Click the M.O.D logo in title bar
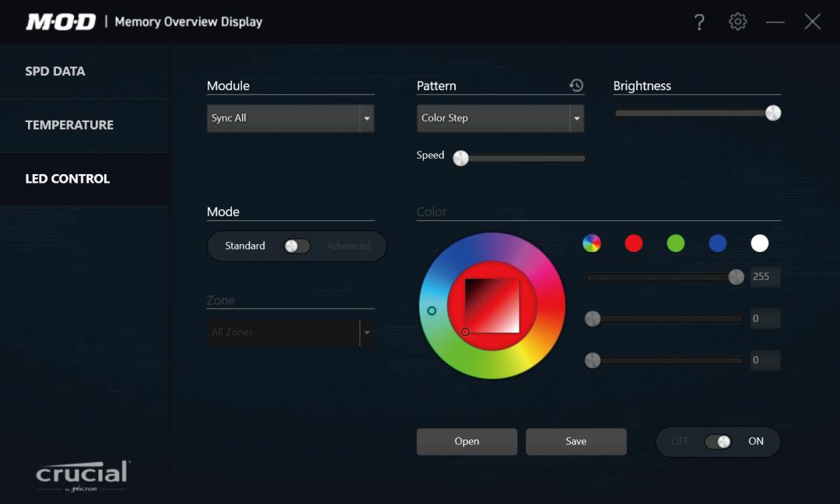The height and width of the screenshot is (504, 840). pos(61,22)
